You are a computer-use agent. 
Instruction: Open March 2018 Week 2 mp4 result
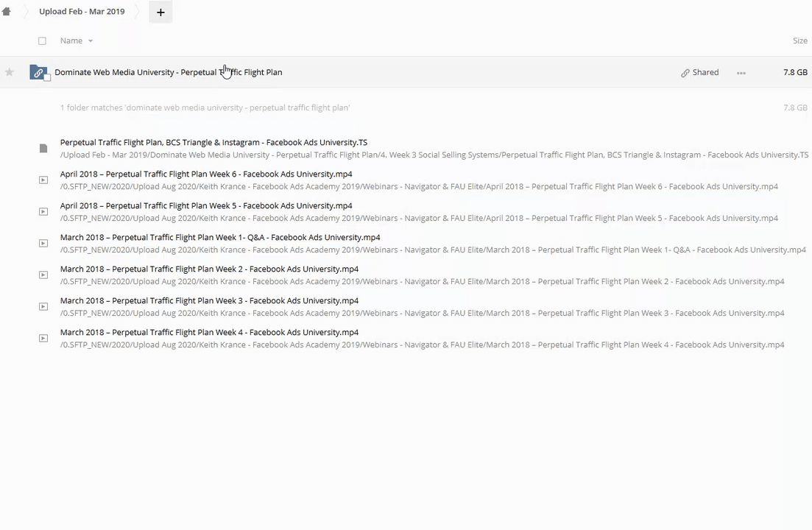pyautogui.click(x=209, y=269)
